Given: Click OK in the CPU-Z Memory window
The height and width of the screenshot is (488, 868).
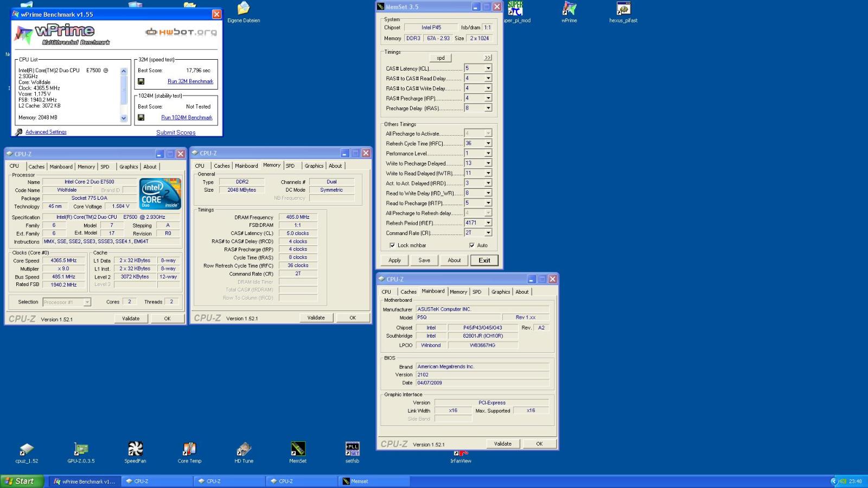Looking at the screenshot, I should (x=353, y=318).
